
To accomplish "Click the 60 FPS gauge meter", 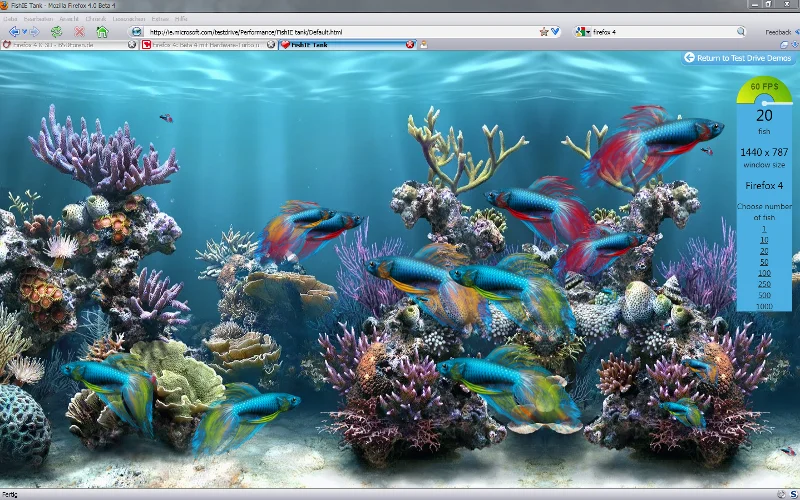I will [764, 90].
